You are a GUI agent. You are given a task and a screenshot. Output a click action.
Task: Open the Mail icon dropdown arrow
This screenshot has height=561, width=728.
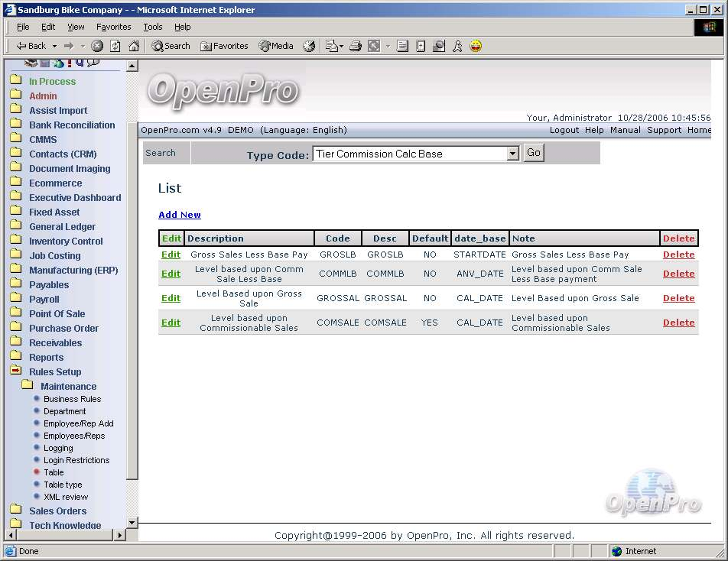point(341,46)
